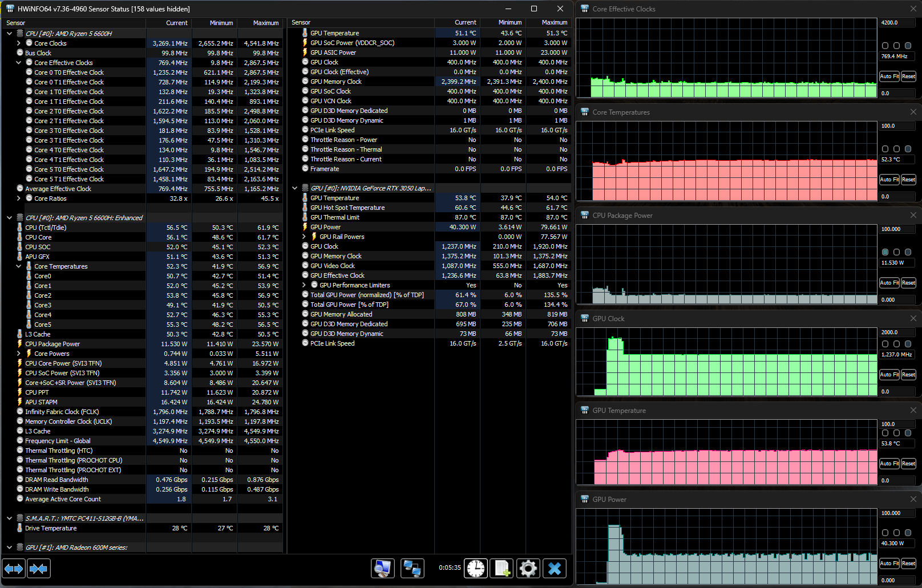
Task: Click Reset in GPU Temperature graph window
Action: (908, 464)
